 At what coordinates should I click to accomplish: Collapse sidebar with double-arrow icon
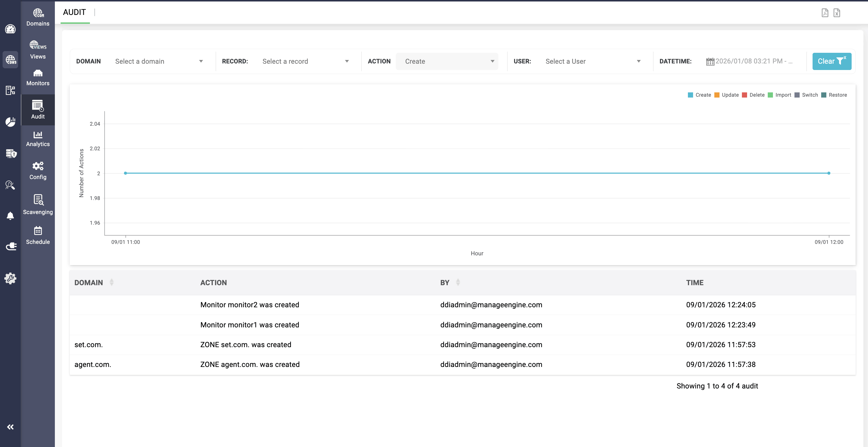coord(10,427)
